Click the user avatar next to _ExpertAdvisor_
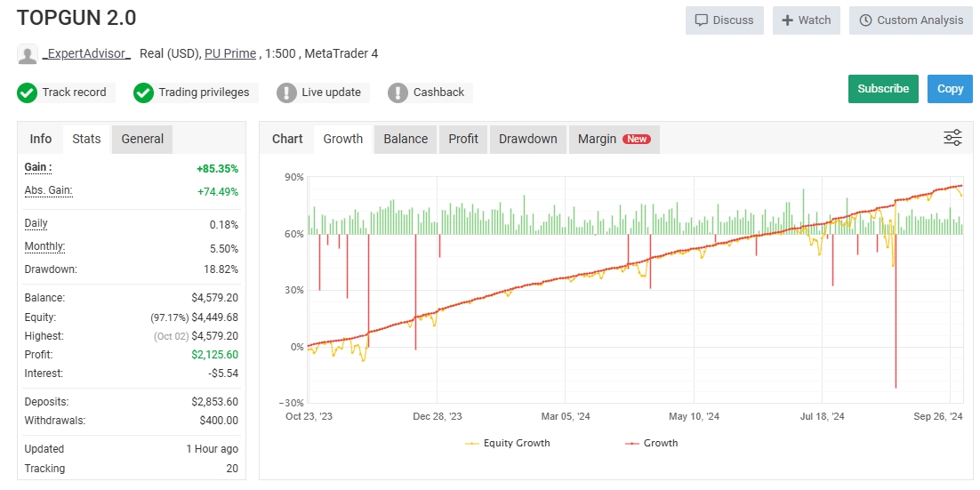 pyautogui.click(x=27, y=54)
